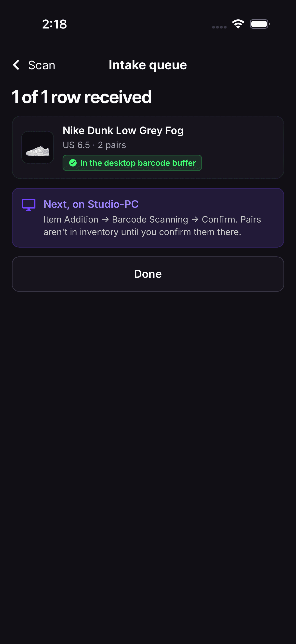Tap the Studio-PC instructions card
296x644 pixels.
[x=148, y=218]
